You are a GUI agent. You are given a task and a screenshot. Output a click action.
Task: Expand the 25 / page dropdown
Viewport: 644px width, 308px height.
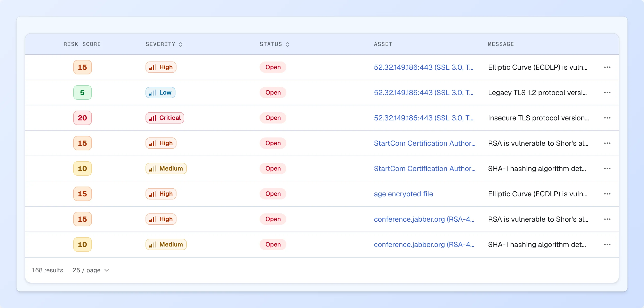click(x=91, y=270)
